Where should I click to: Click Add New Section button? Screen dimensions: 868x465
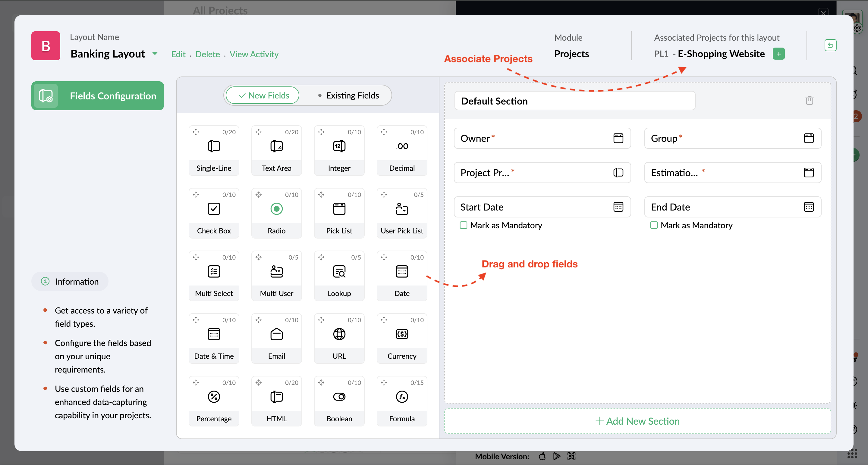[637, 421]
